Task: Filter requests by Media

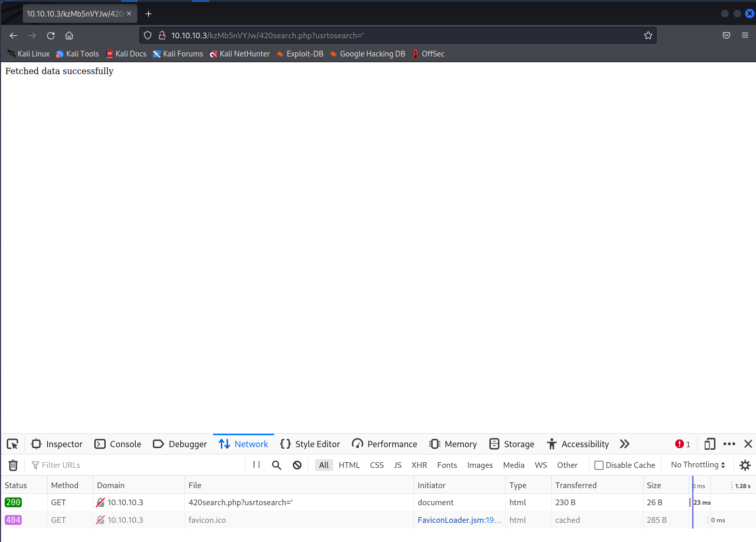Action: pos(513,465)
